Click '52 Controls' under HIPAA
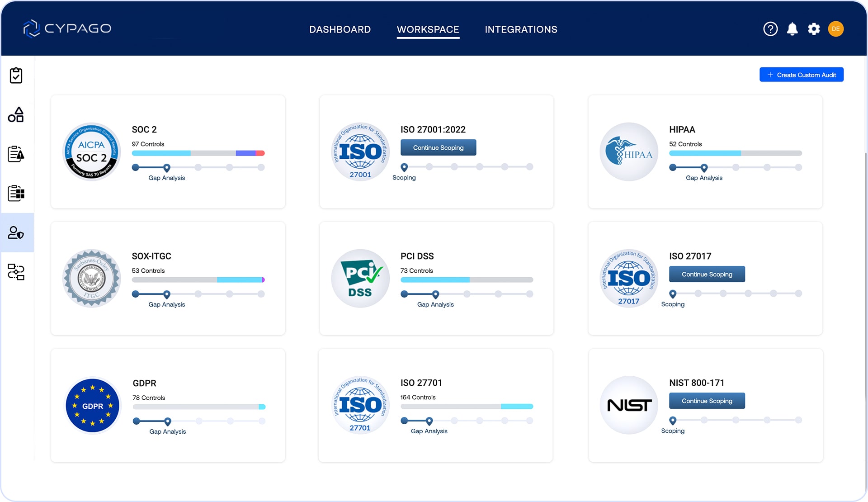Image resolution: width=868 pixels, height=502 pixels. (685, 144)
